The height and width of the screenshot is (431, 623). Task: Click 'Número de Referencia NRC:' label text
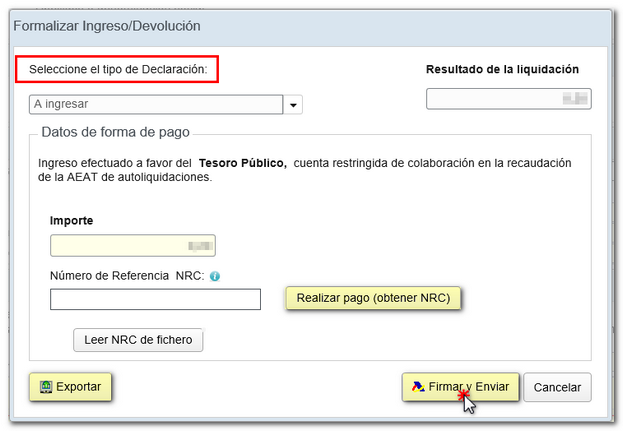[x=126, y=277]
